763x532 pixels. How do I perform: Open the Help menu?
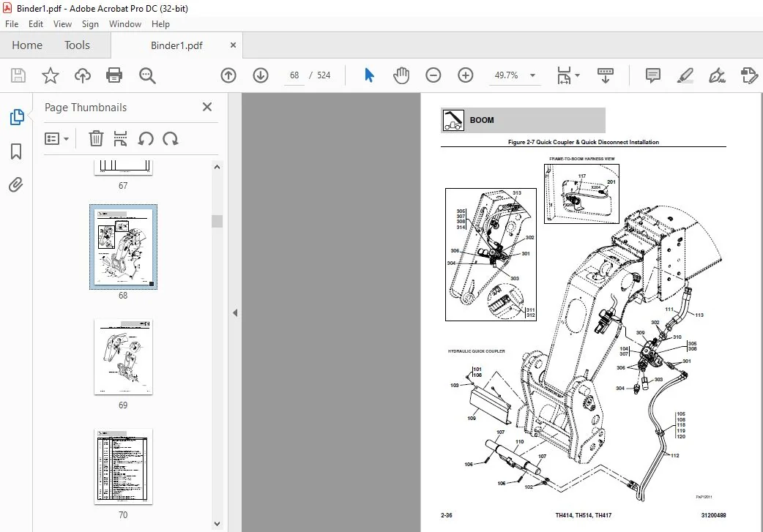[x=160, y=24]
